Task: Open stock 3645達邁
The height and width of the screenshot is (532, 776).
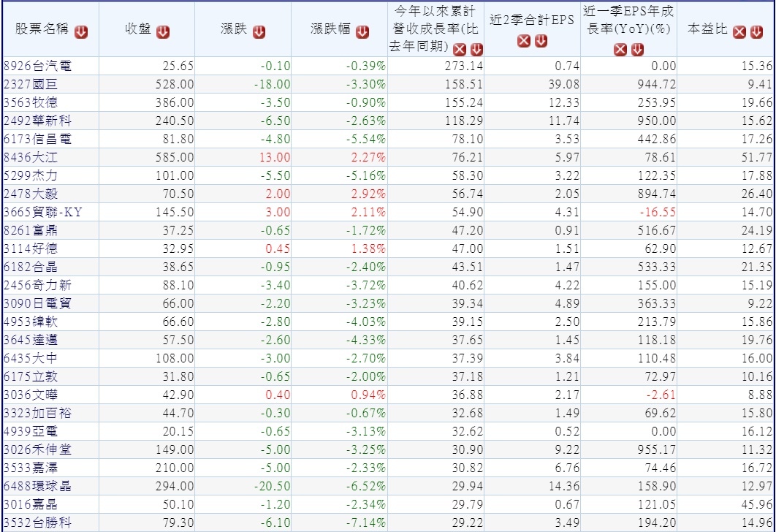Action: click(31, 340)
